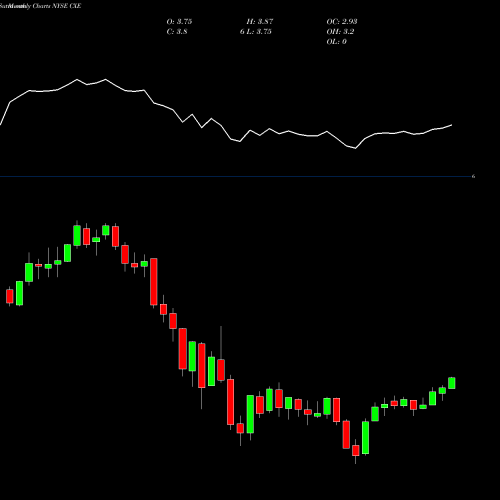Click the last green candle of the chart
Screen dimensions: 500x500
[452, 383]
